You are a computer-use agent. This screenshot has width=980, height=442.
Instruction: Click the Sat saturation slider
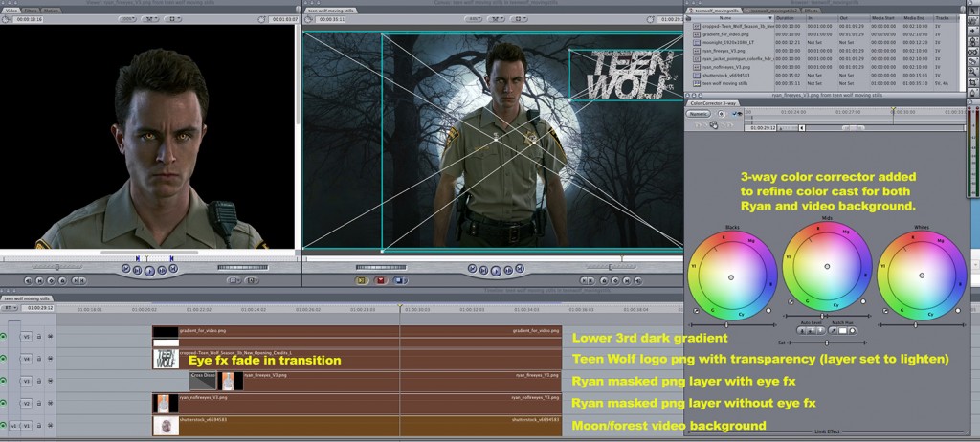[x=828, y=343]
